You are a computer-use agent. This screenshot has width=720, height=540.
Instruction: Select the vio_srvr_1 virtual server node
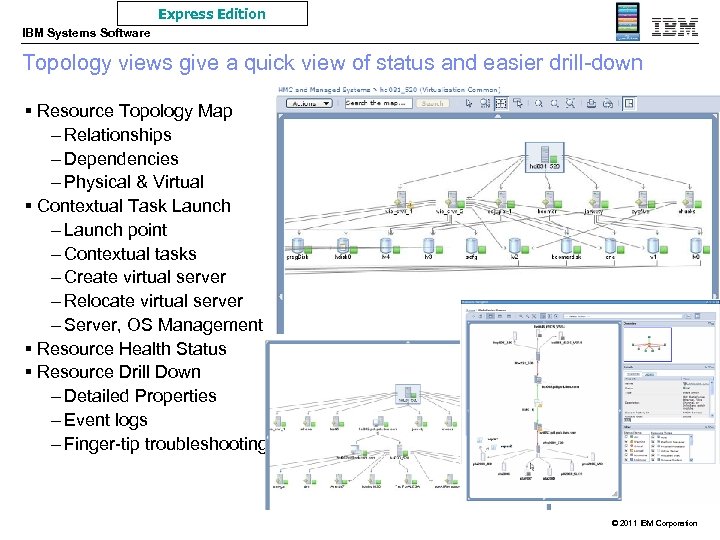click(x=400, y=202)
